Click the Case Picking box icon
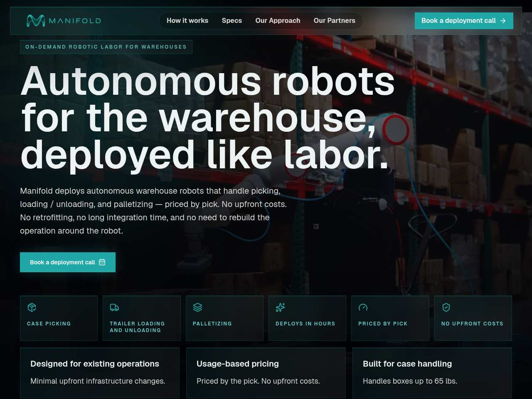 (32, 307)
